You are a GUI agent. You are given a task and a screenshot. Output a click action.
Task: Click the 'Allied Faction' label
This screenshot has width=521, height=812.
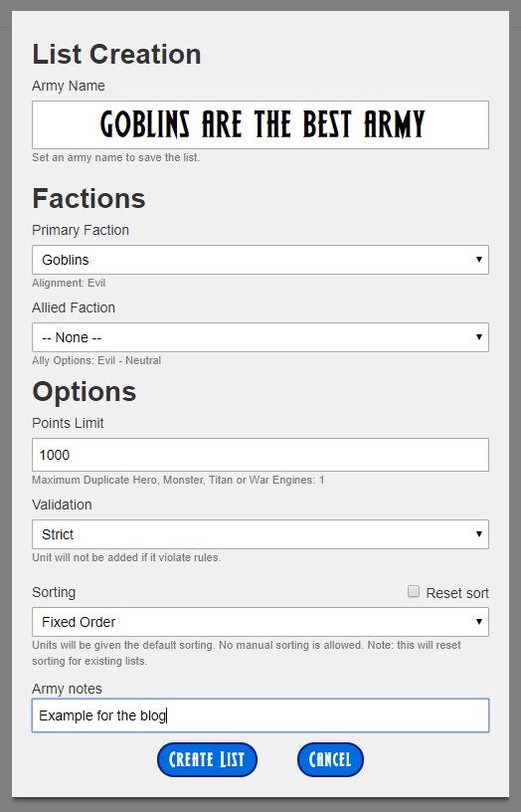74,307
